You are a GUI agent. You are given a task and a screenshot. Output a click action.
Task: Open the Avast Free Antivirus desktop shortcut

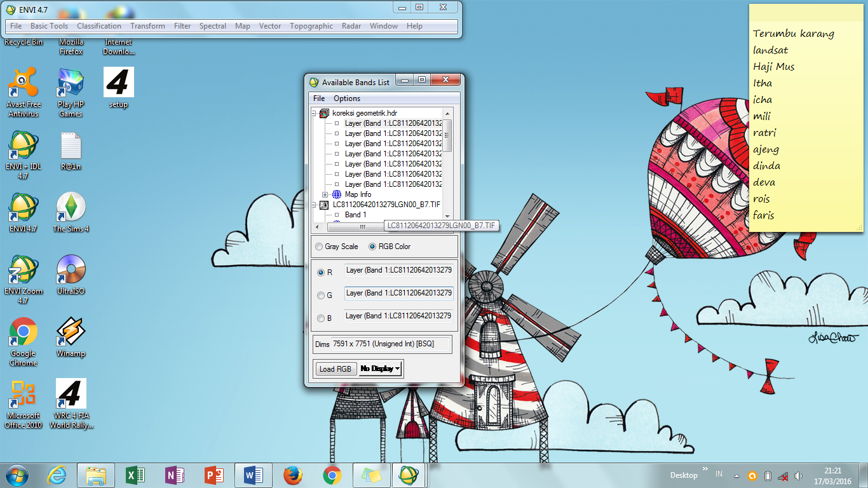click(x=24, y=93)
